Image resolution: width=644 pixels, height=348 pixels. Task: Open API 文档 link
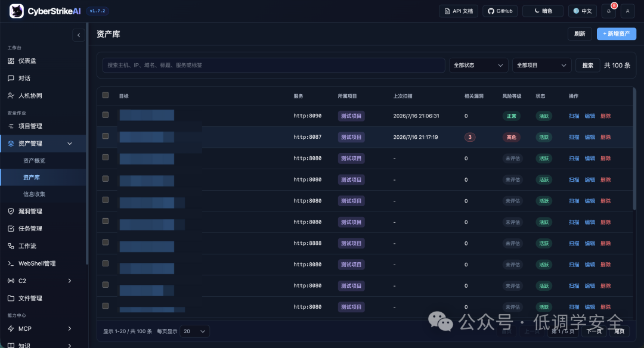459,11
